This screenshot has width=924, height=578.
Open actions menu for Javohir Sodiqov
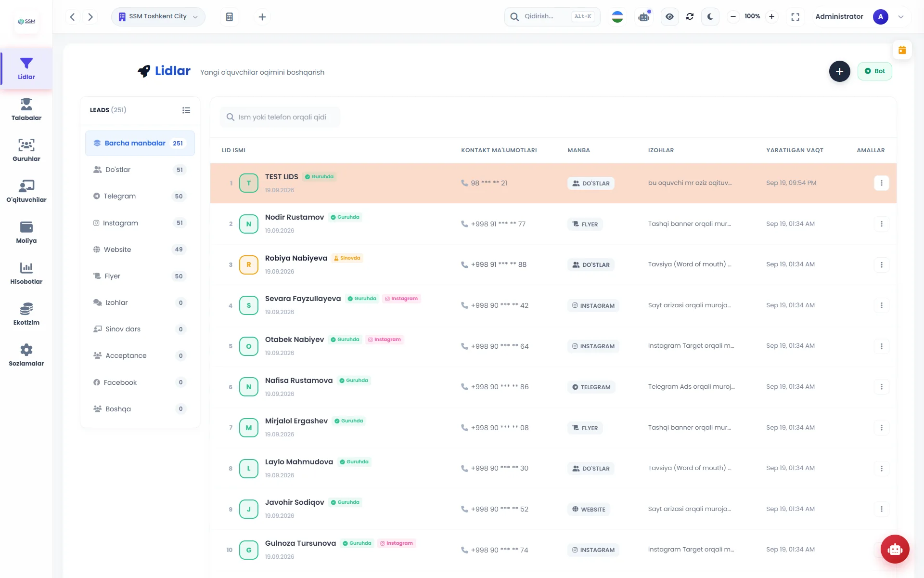tap(881, 509)
